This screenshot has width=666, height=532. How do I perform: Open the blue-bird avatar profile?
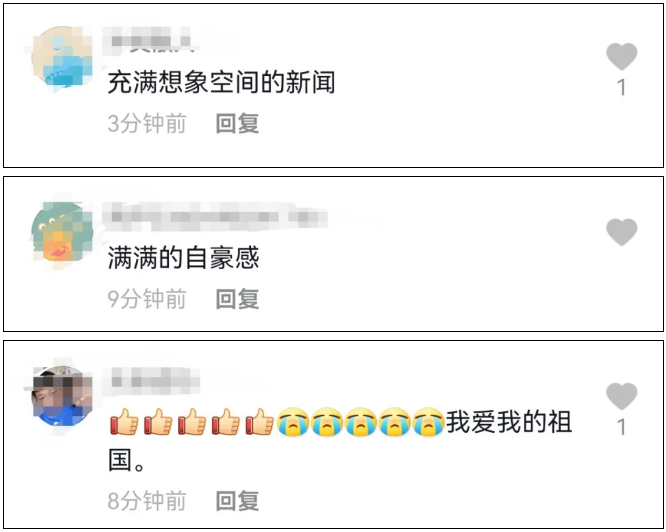coord(62,57)
